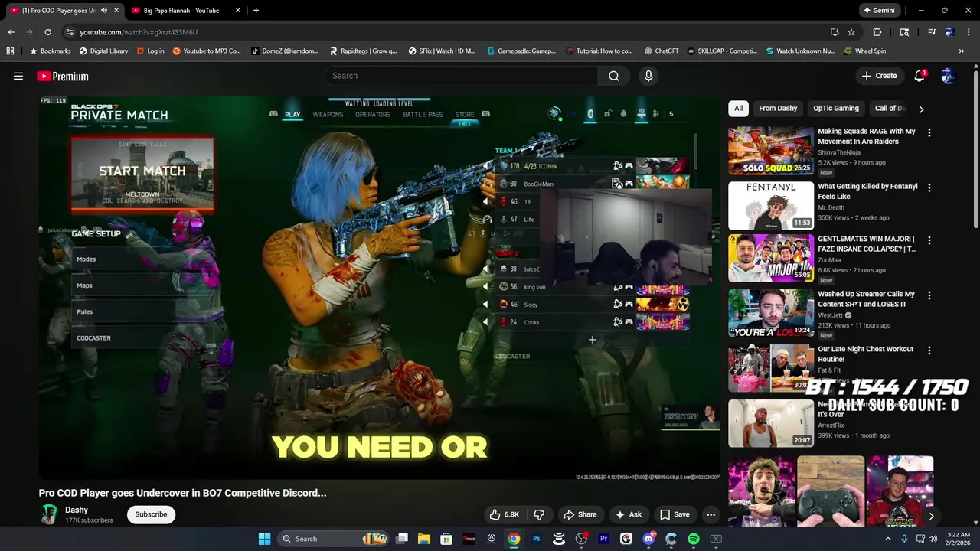
Task: Open Washed Up Streamer video thumbnail
Action: click(771, 313)
